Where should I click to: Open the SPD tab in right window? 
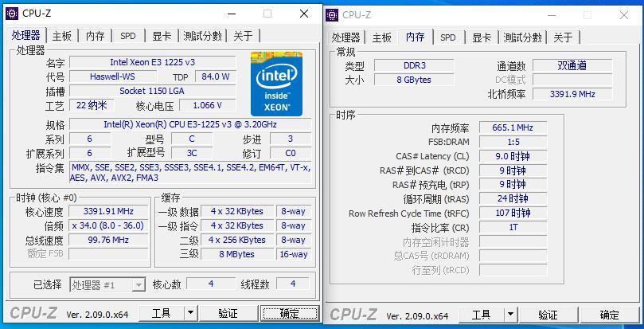pyautogui.click(x=447, y=37)
